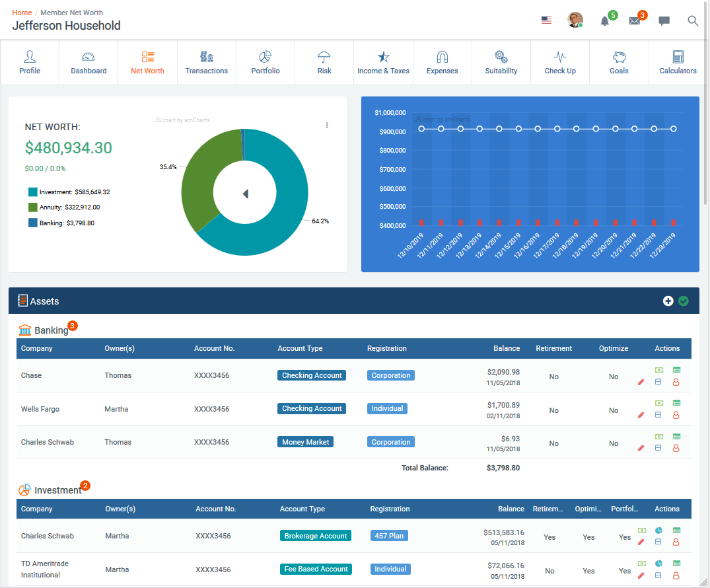Toggle Banking legend marker in chart

[32, 223]
